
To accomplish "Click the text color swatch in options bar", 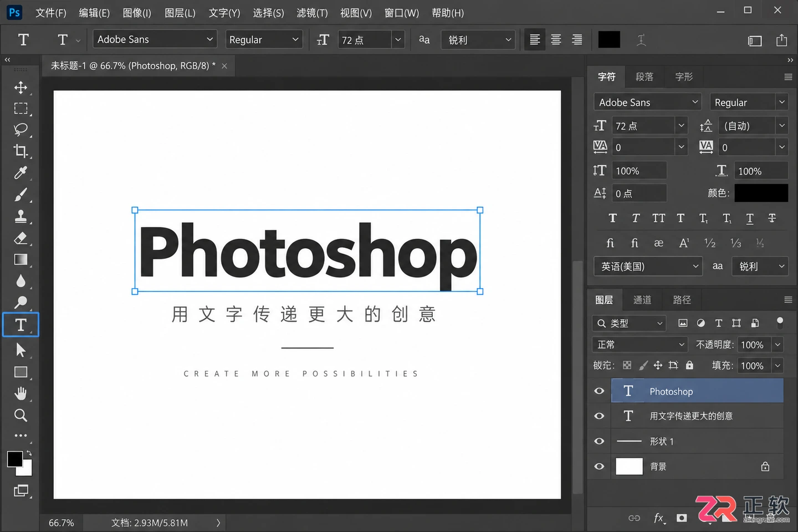I will [609, 39].
